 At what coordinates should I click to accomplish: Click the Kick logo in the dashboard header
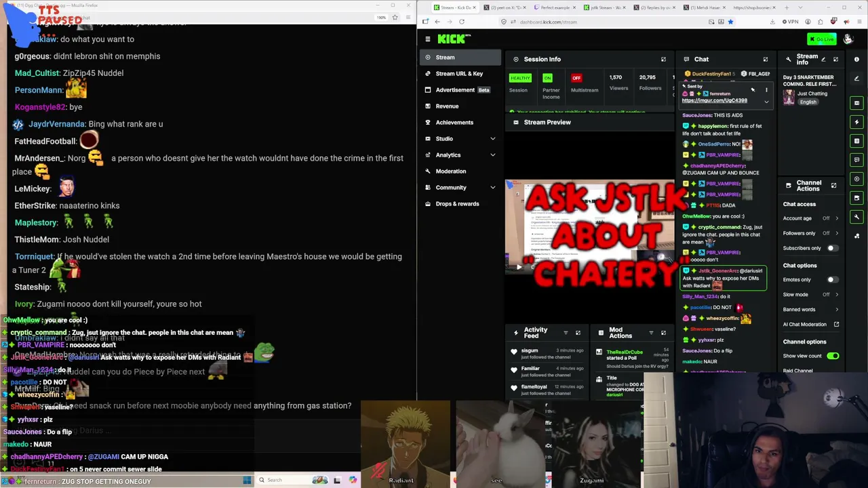(x=454, y=39)
